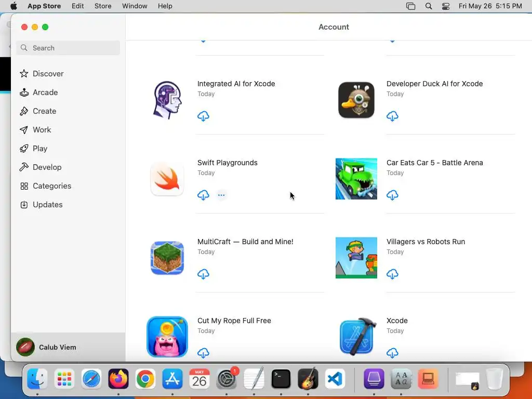Viewport: 532px width, 399px height.
Task: Open Trash in the Dock
Action: click(x=495, y=379)
